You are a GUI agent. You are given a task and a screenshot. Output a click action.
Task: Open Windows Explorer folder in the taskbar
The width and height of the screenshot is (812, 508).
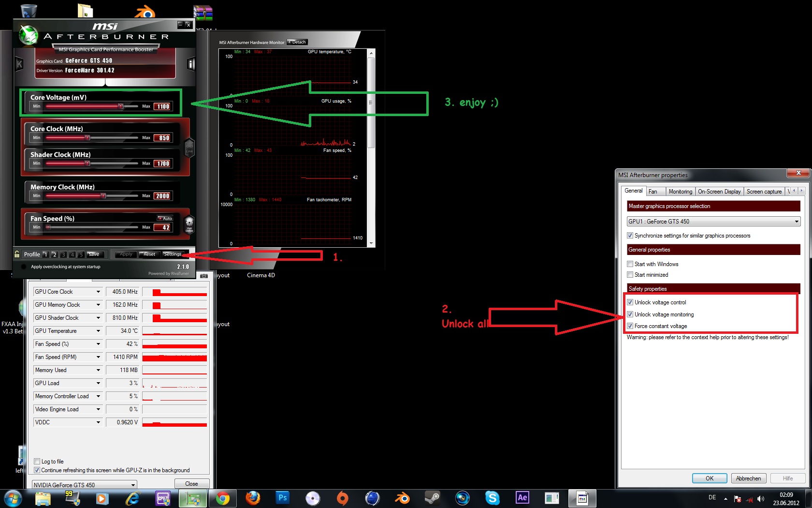pos(43,498)
